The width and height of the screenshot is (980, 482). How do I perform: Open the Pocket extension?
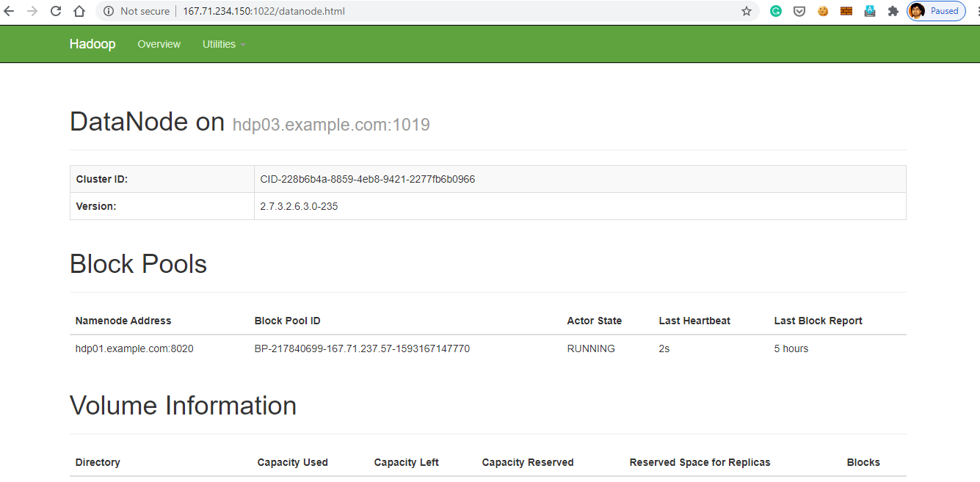tap(799, 11)
